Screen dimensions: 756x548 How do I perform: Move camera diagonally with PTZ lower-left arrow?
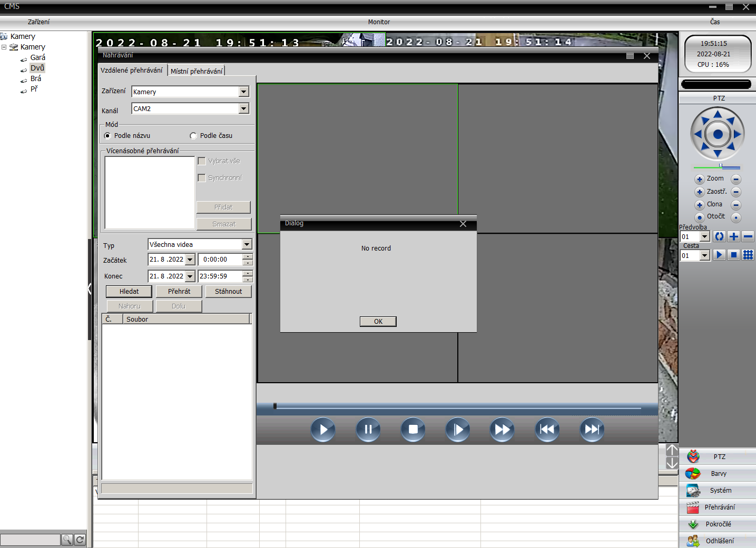705,147
